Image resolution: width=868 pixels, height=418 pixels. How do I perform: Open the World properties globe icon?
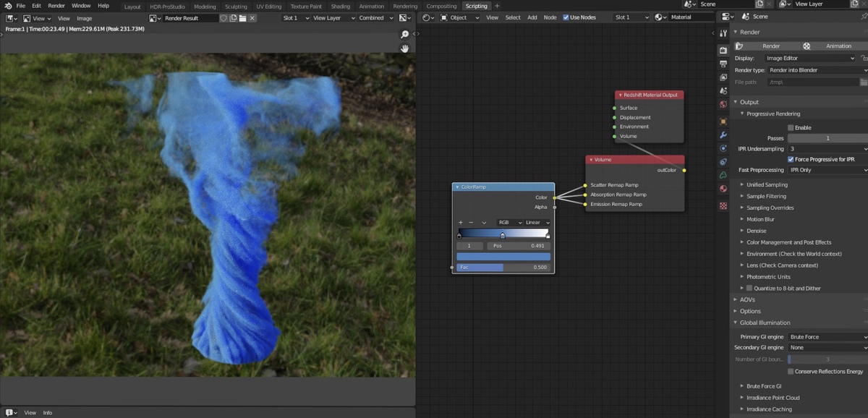723,104
